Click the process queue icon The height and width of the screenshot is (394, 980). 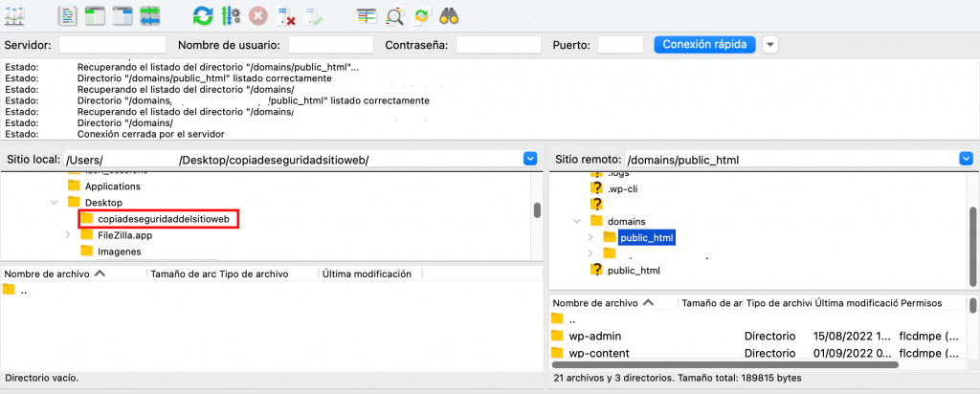(230, 15)
